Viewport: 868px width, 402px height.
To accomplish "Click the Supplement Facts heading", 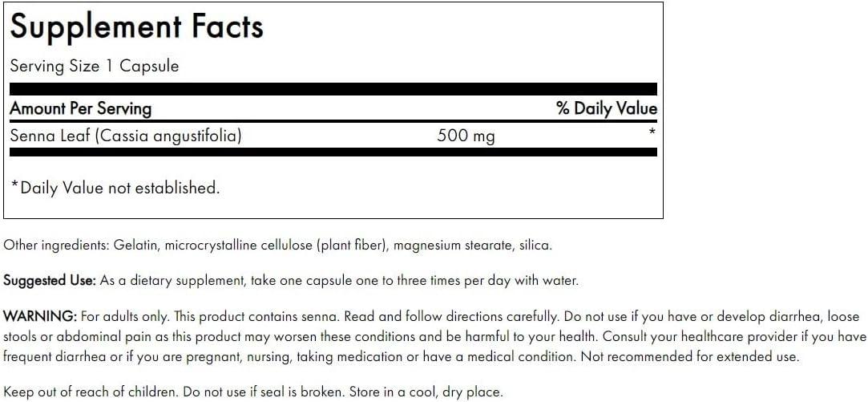I will [x=135, y=28].
